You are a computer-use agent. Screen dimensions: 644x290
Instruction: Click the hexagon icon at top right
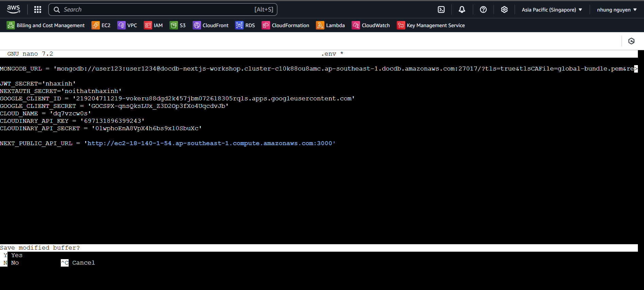(x=631, y=41)
